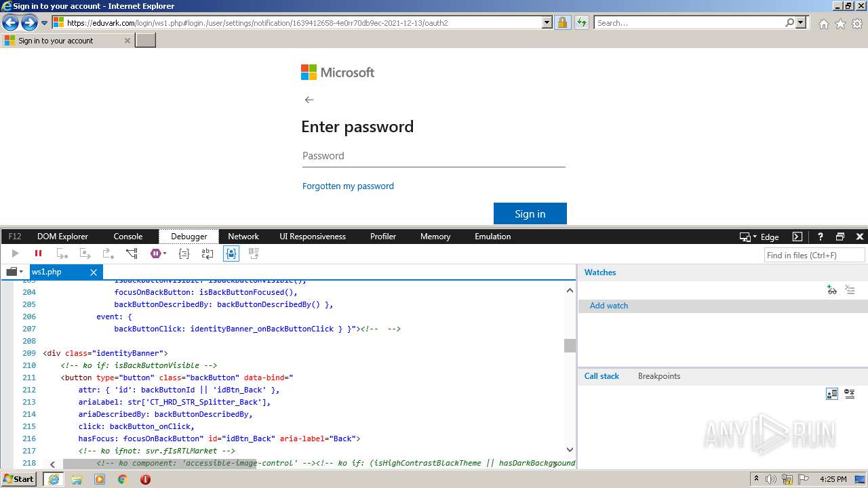Screen dimensions: 868x488
Task: Select the Sign in to your account tab
Action: click(66, 41)
